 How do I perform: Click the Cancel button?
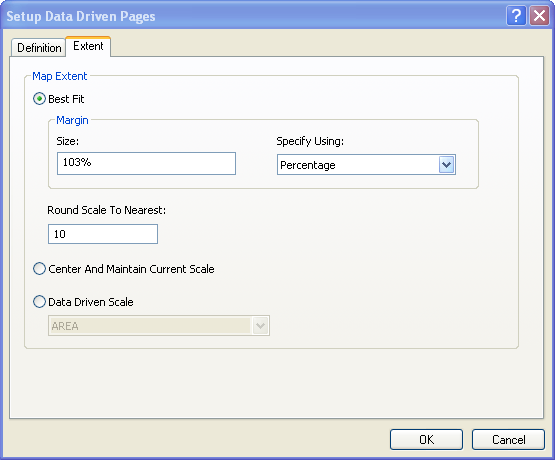508,439
